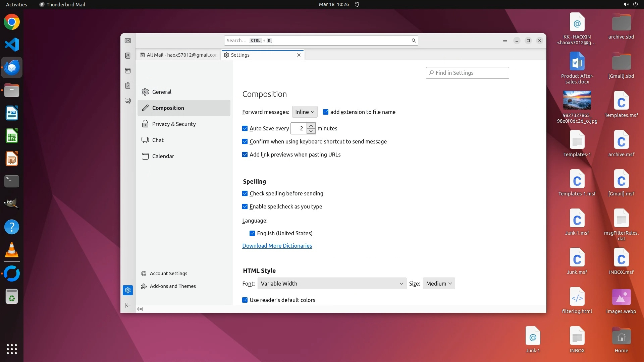This screenshot has width=644, height=362.
Task: Open the Tasks space icon
Action: tap(128, 86)
